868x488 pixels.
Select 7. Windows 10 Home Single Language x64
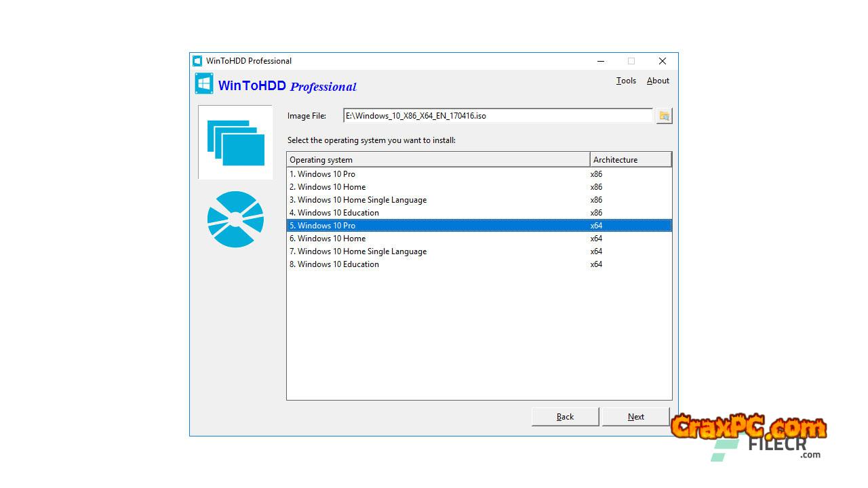[479, 251]
